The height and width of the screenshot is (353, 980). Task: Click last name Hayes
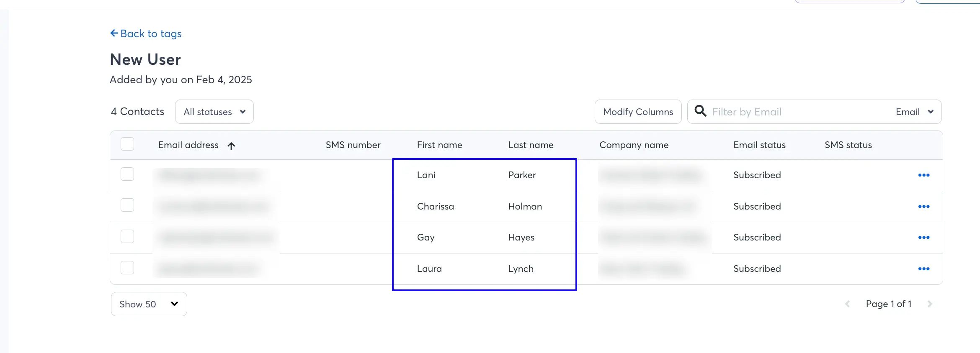click(x=521, y=238)
